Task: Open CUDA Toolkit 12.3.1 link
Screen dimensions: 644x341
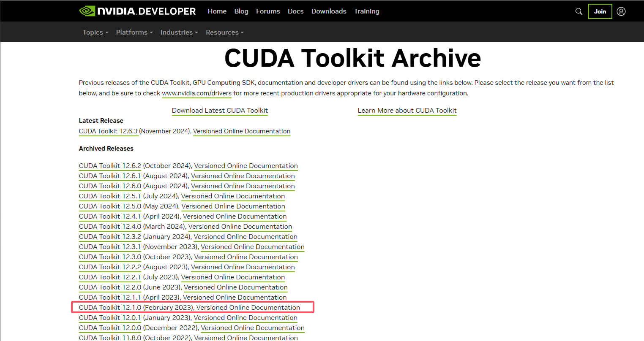Action: (110, 247)
